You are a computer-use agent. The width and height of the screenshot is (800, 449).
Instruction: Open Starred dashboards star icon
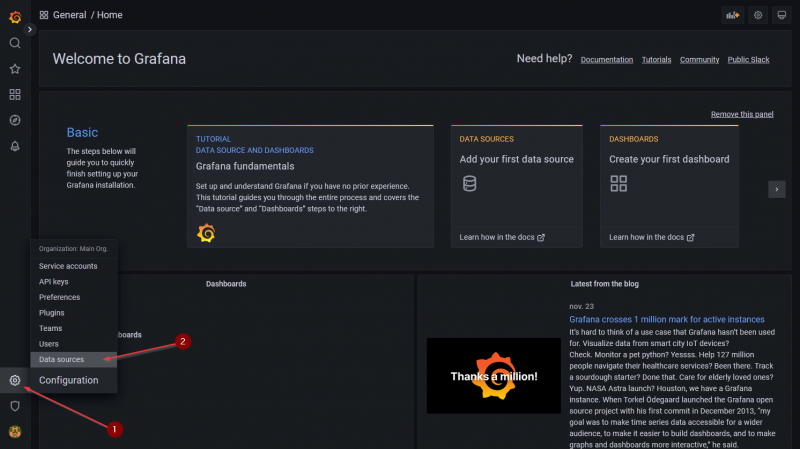15,69
